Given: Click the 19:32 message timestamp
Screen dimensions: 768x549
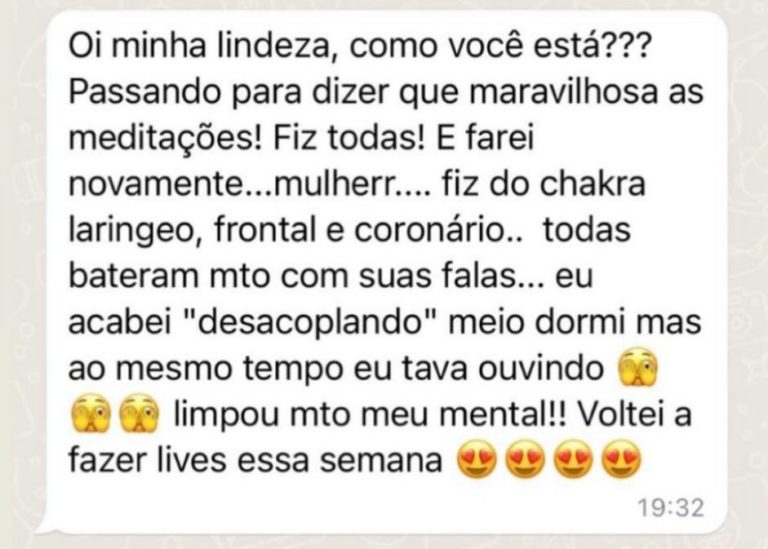Looking at the screenshot, I should (x=671, y=508).
